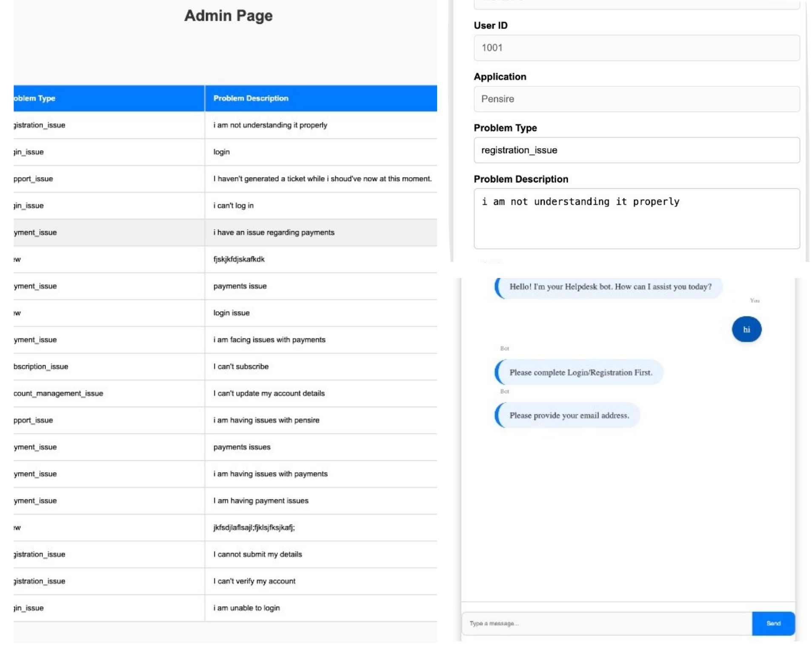
Task: Select the registration_issue row about verifying account
Action: pos(219,581)
